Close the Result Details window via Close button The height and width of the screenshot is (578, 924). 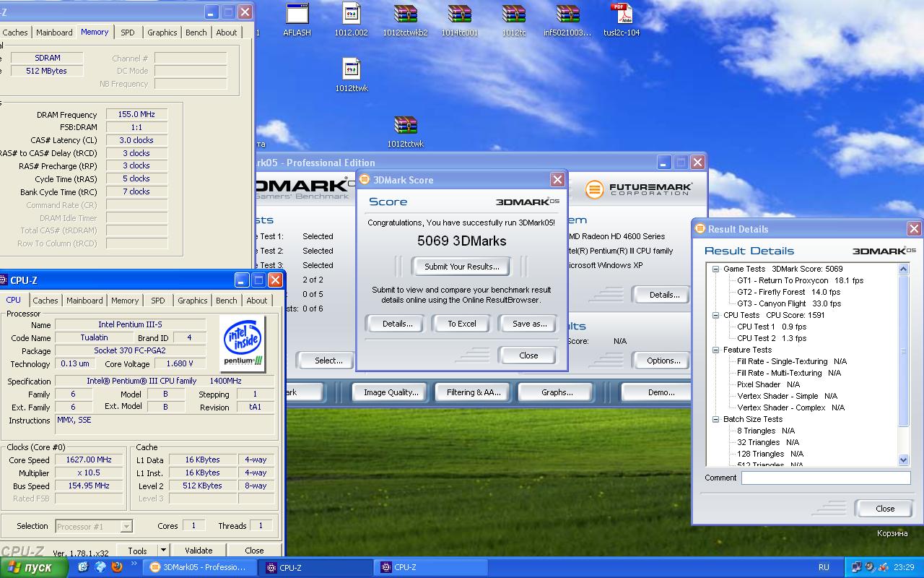884,509
